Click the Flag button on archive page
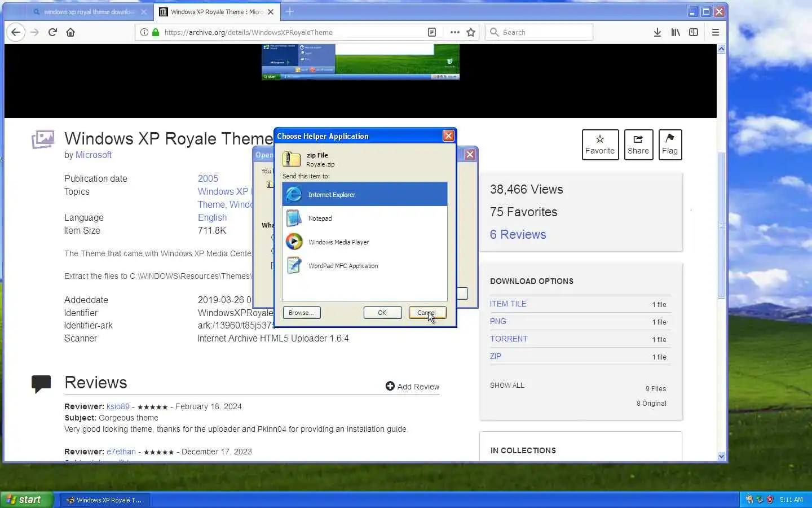 click(x=670, y=144)
